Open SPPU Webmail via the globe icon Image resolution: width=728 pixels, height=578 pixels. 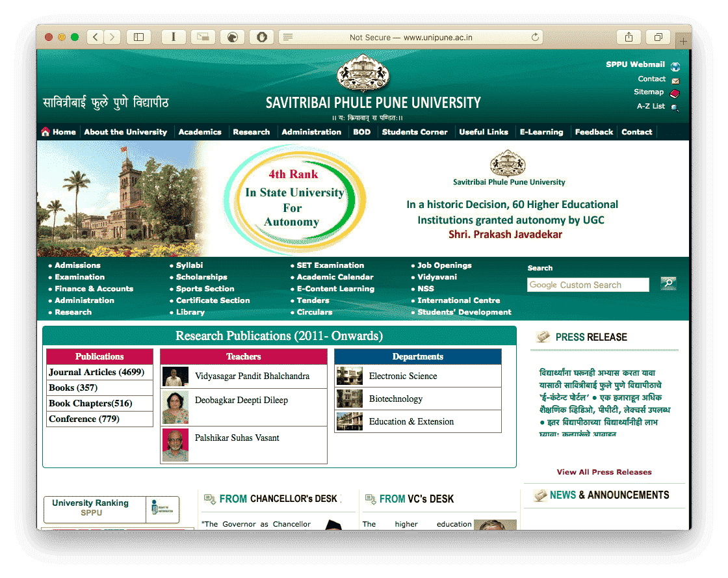click(x=675, y=66)
